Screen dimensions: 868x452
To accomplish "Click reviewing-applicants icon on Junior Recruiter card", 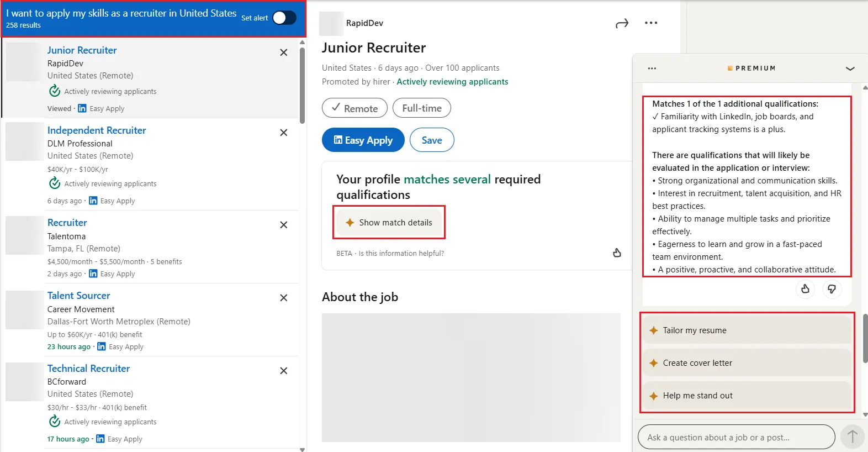I will point(54,91).
